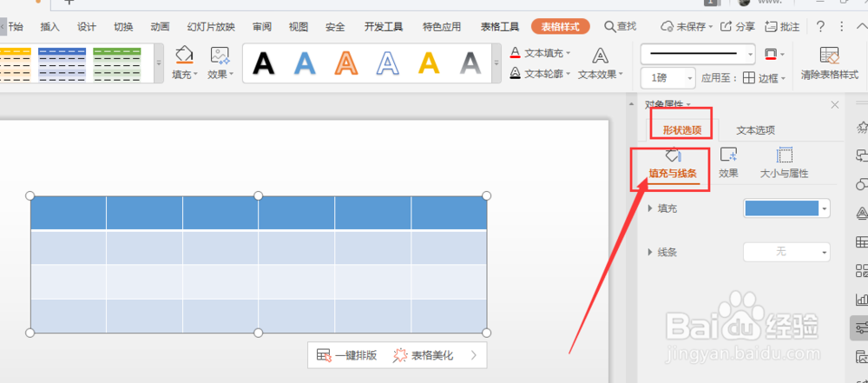Click the help question mark icon
This screenshot has height=383, width=868.
821,26
